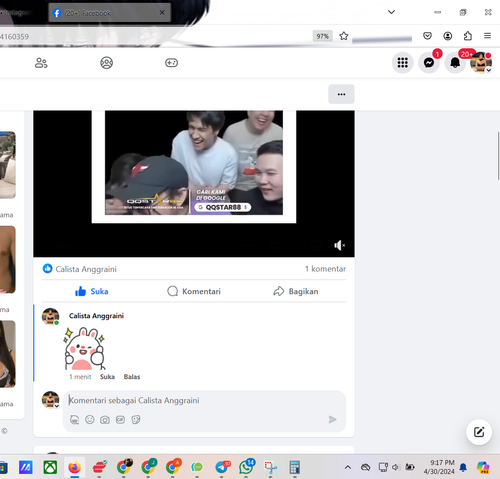Open the clock showing 9:17 PM
500x479 pixels.
(439, 467)
